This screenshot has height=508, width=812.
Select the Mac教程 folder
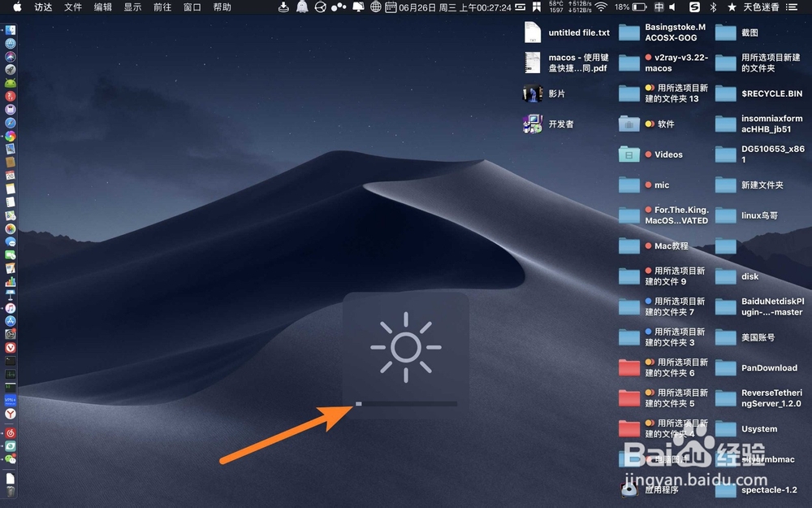(629, 245)
